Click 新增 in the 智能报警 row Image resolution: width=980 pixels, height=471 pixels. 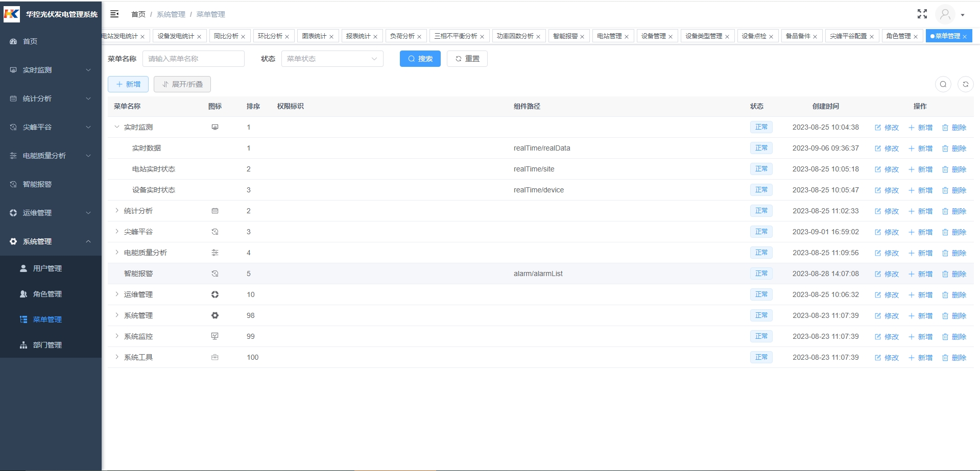[920, 274]
